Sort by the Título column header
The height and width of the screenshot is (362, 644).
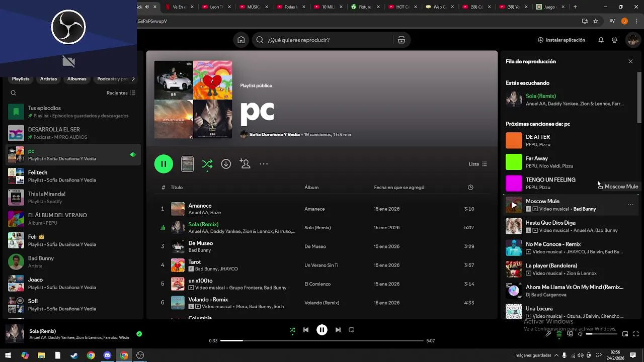177,188
